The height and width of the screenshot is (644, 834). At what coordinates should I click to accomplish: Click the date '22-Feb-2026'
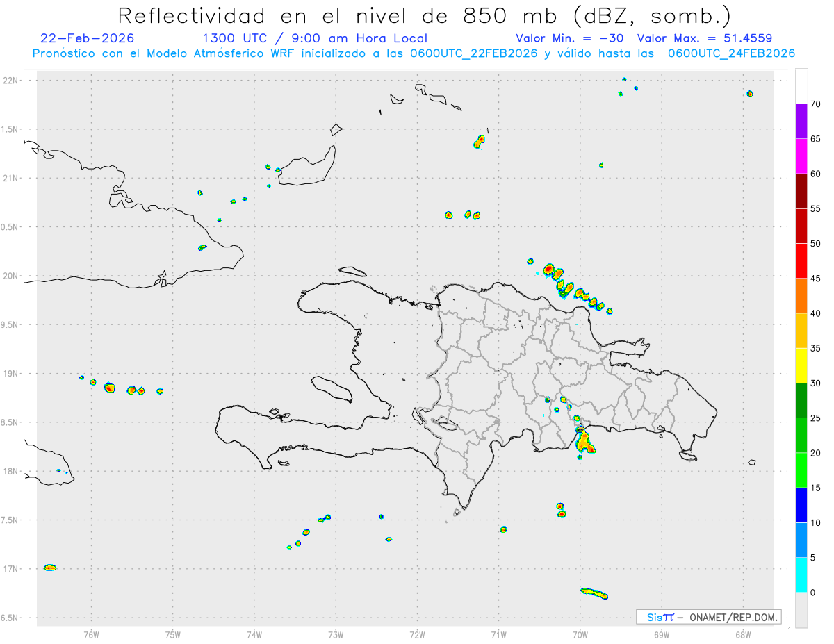88,38
